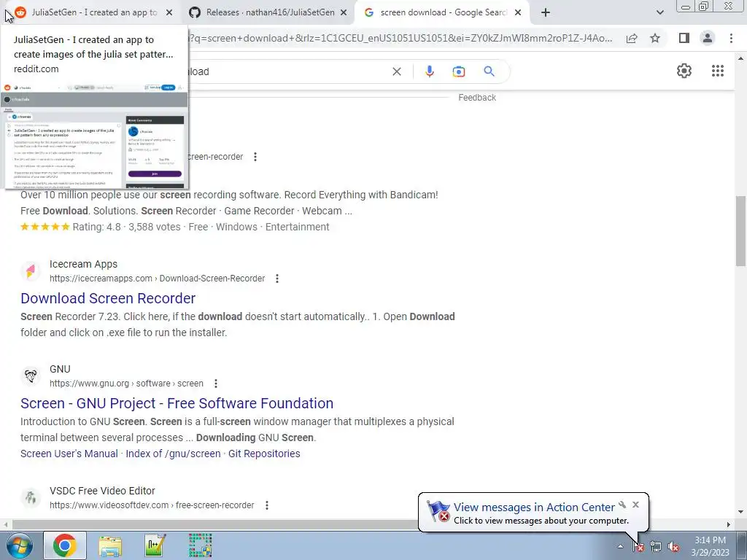This screenshot has width=747, height=560.
Task: Close the JuliaSetGen reddit tab
Action: [169, 13]
